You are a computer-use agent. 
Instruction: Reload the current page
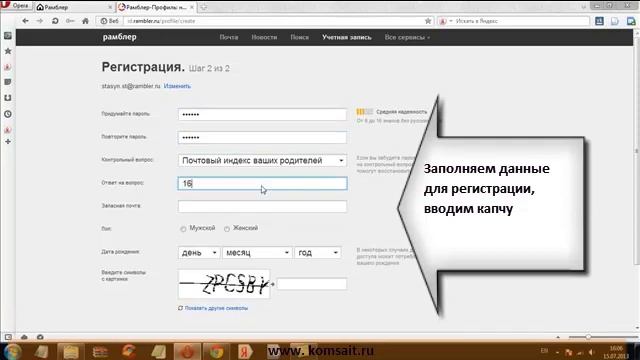click(x=55, y=21)
